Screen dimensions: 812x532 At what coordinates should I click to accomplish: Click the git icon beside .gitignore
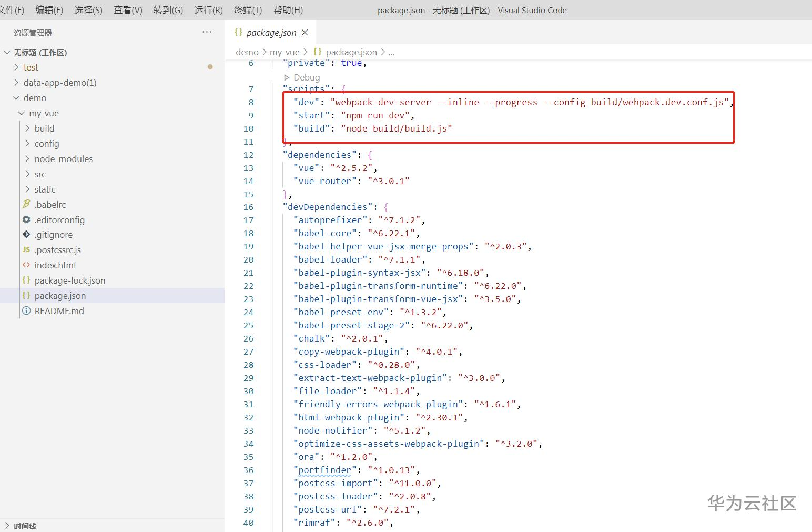pos(26,235)
